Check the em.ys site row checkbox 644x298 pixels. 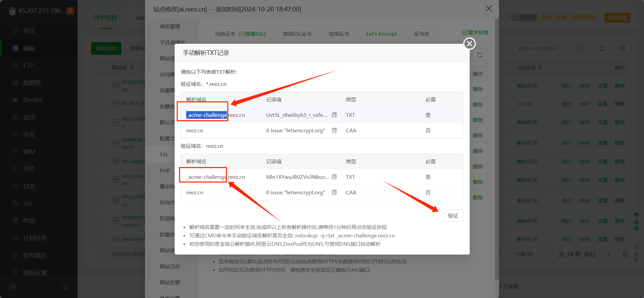101,180
